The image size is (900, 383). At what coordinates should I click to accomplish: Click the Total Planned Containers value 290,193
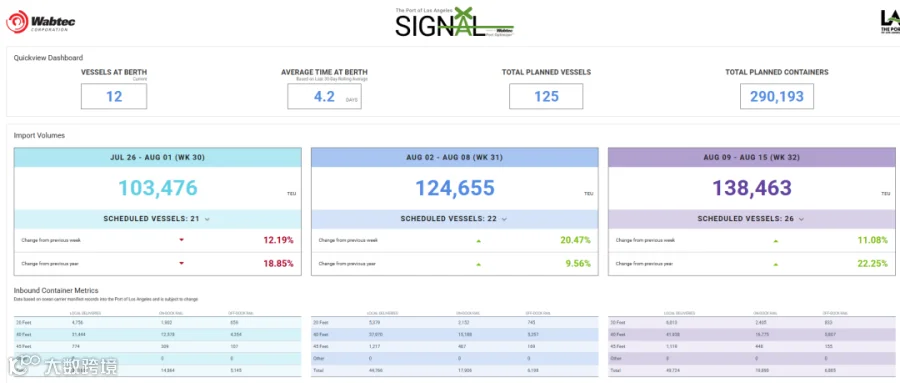click(777, 96)
